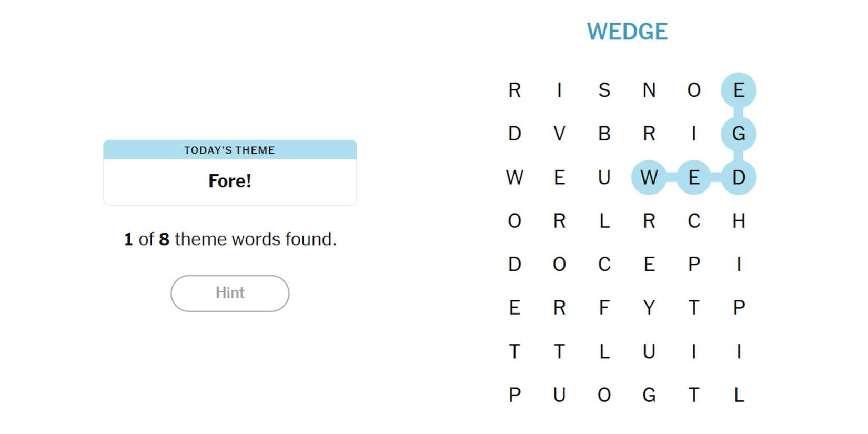
Task: Click the highlighted letter G
Action: tap(739, 134)
